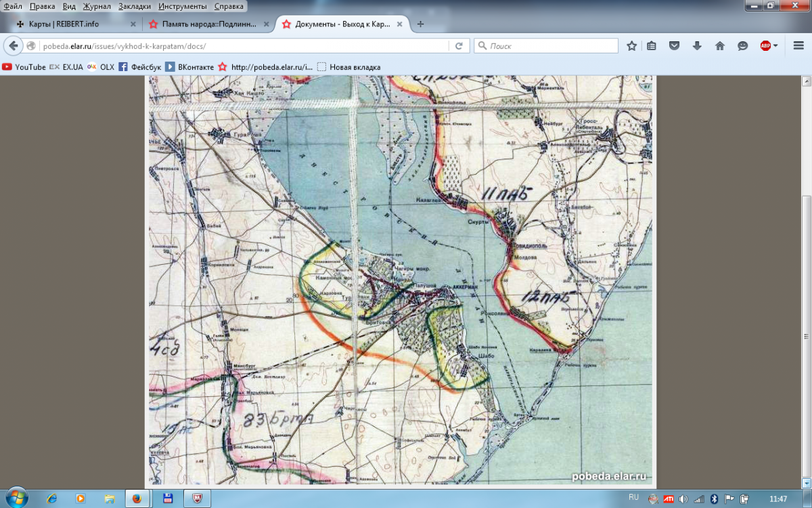This screenshot has height=508, width=812.
Task: Close the Память народа tab
Action: point(265,24)
